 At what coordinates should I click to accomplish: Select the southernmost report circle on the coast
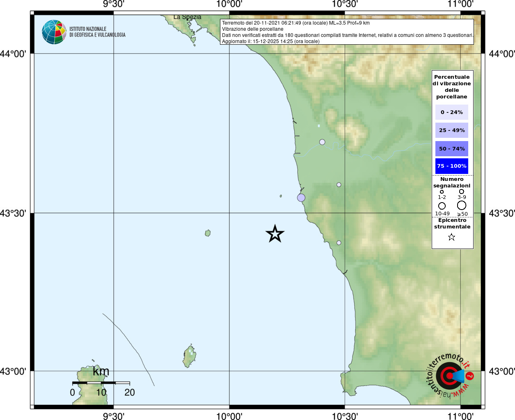tap(339, 243)
